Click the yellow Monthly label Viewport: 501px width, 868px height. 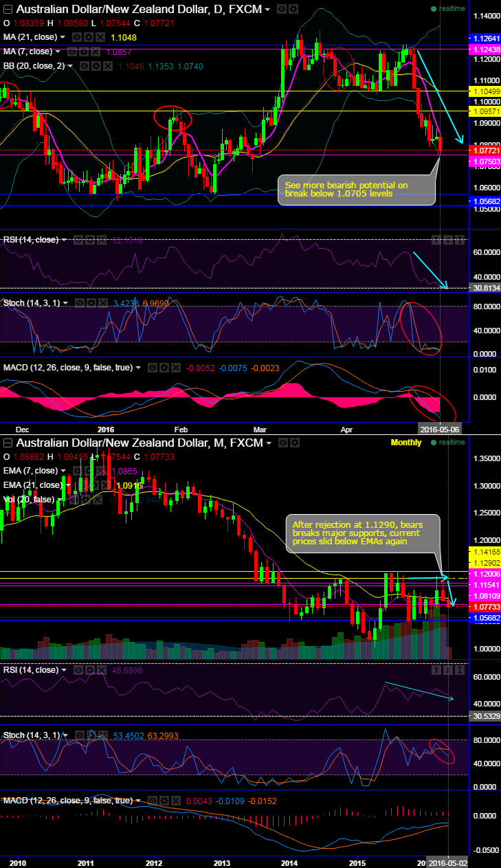click(x=406, y=443)
